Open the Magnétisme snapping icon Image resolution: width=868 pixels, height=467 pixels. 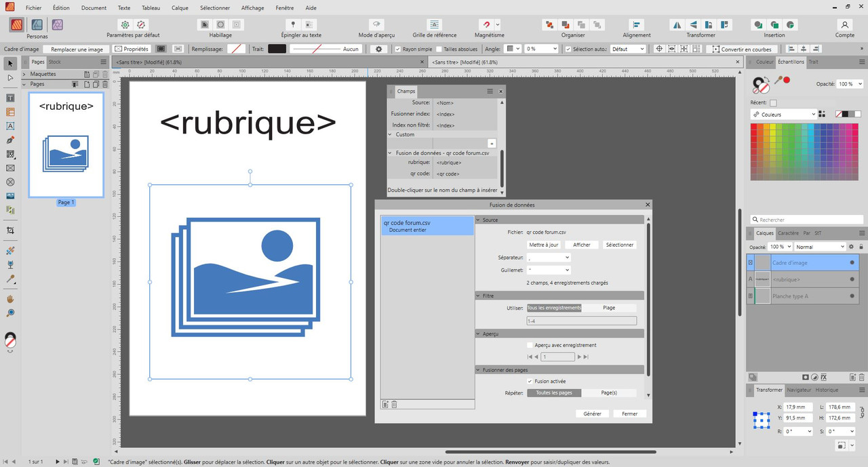tap(485, 24)
